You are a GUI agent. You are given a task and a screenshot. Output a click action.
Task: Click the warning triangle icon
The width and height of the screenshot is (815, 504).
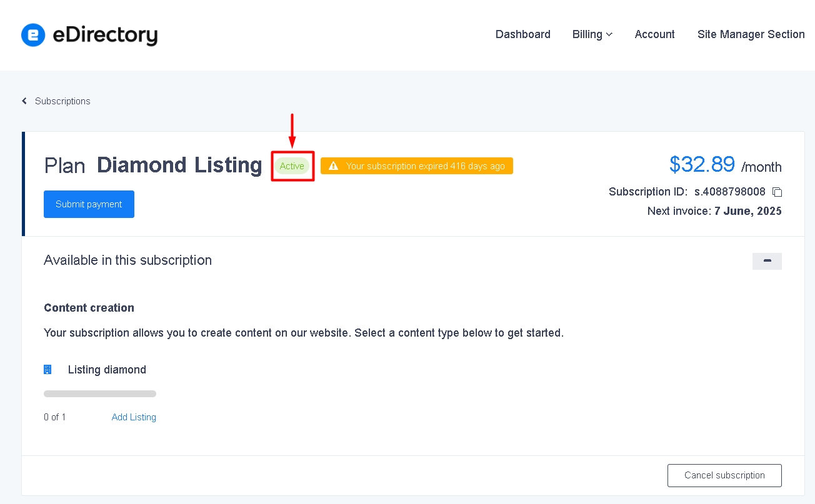coord(334,166)
